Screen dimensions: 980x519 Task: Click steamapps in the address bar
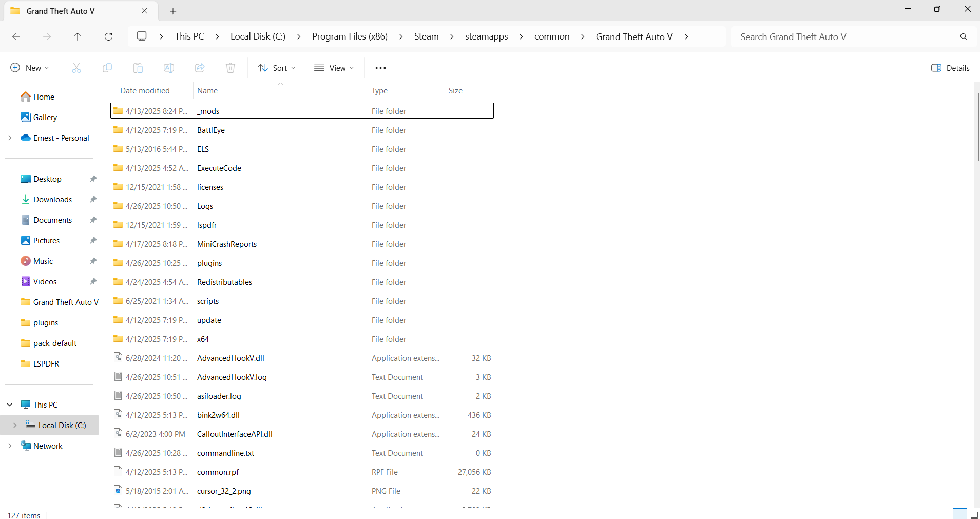(486, 36)
